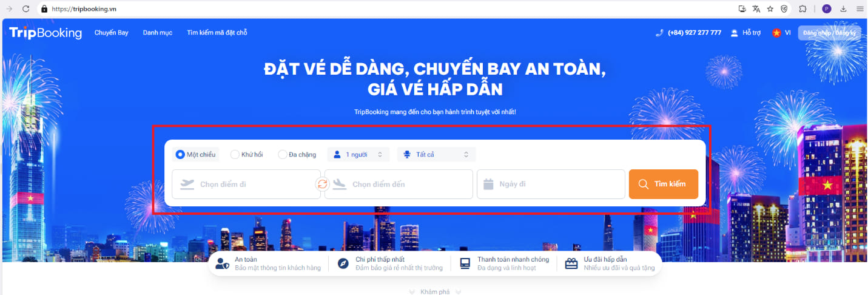The width and height of the screenshot is (868, 295).
Task: Click the browser reload icon
Action: [25, 9]
